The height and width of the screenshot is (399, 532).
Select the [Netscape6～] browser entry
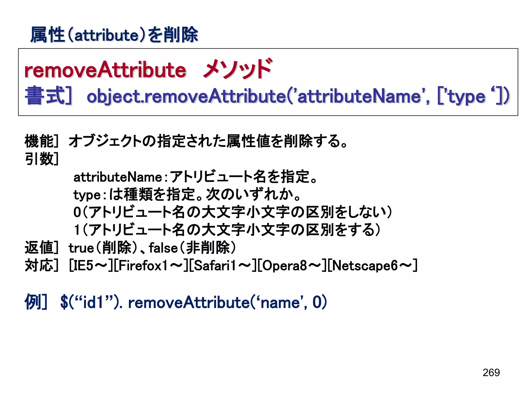pos(373,265)
